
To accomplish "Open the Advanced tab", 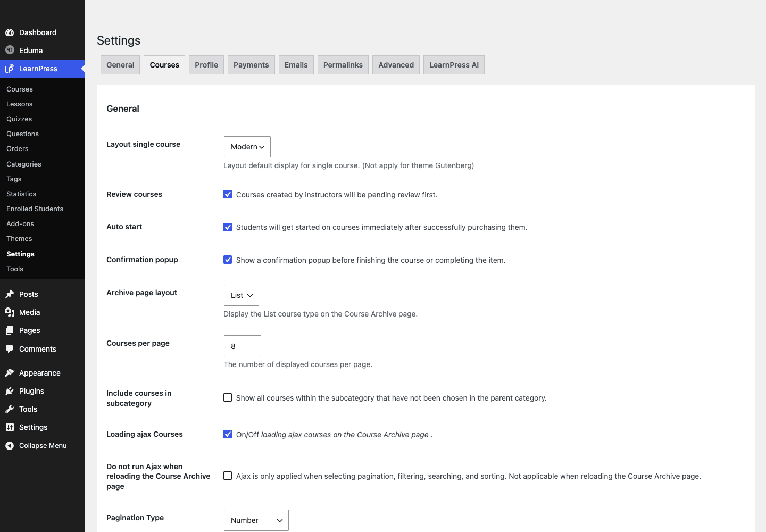I will [x=396, y=65].
